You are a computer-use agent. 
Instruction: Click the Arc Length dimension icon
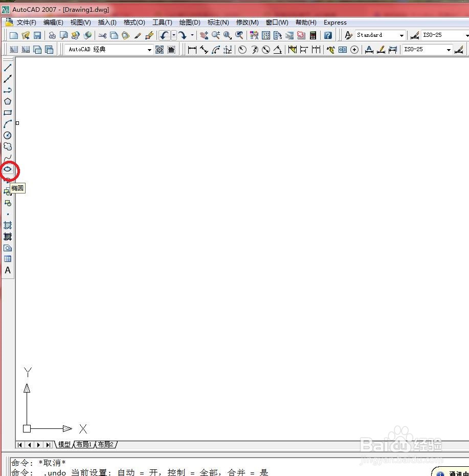tap(216, 50)
